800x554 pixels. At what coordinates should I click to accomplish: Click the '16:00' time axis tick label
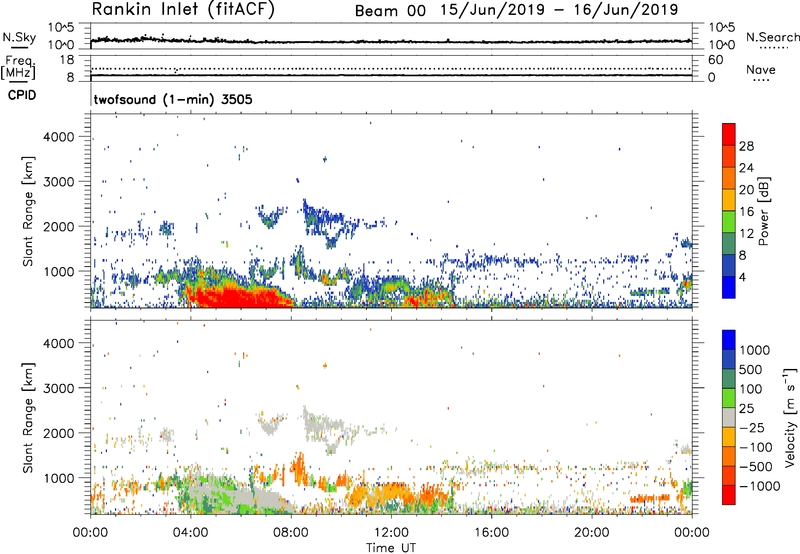click(x=491, y=533)
